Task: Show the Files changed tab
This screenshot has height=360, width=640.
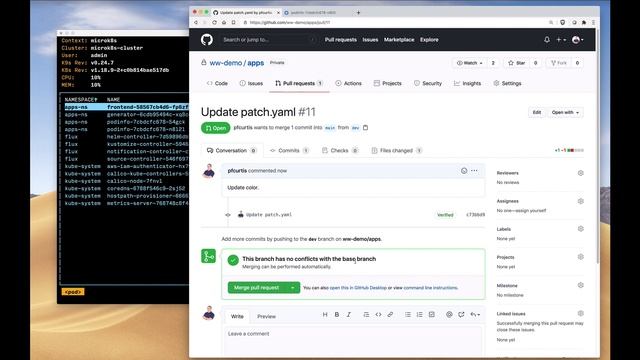Action: point(396,151)
